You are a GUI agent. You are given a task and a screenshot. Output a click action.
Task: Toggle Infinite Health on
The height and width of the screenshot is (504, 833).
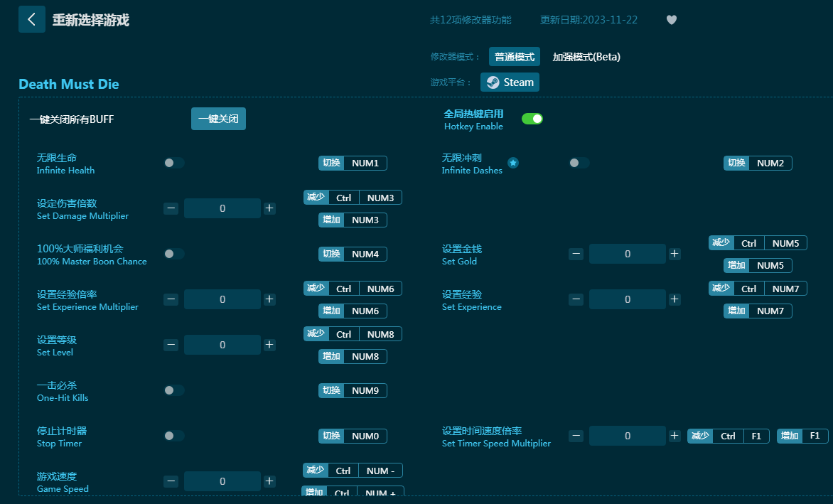pos(174,163)
